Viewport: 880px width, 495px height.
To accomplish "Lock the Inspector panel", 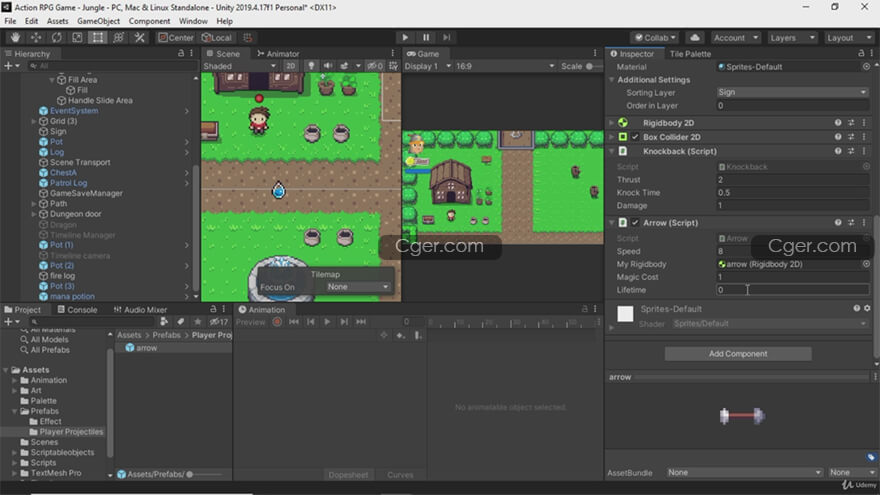I will point(861,53).
